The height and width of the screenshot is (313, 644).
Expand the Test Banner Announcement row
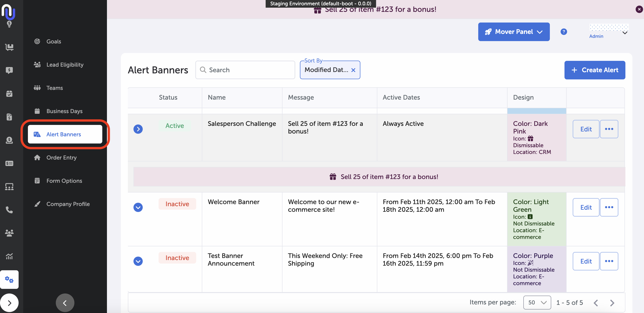pyautogui.click(x=138, y=261)
